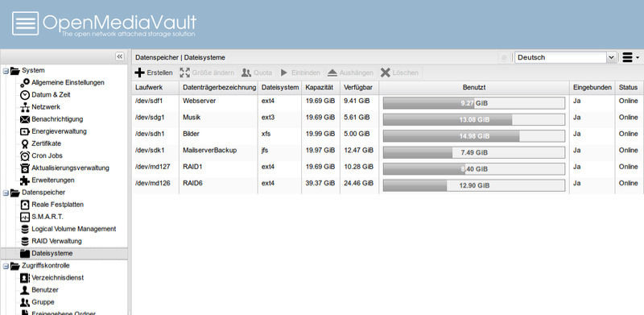Click Reale Festplatten disk icon

point(25,205)
